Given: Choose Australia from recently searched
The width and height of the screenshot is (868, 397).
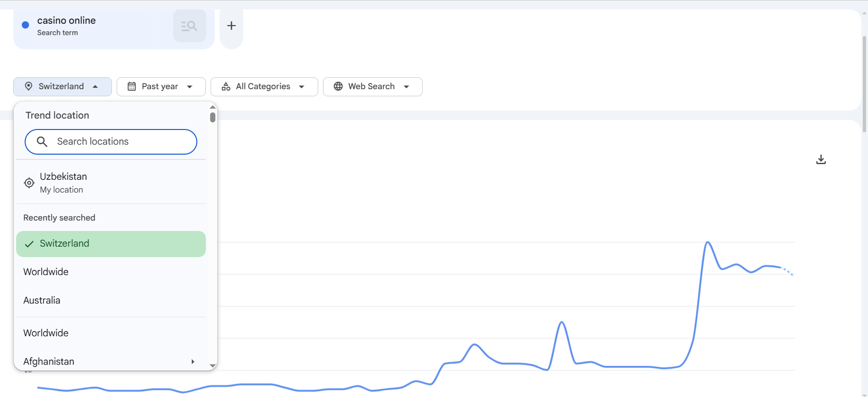Looking at the screenshot, I should [x=111, y=300].
